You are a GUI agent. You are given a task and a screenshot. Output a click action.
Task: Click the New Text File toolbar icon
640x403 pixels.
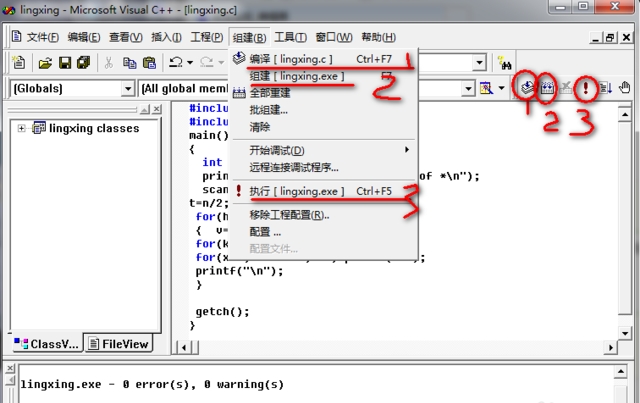tap(18, 62)
